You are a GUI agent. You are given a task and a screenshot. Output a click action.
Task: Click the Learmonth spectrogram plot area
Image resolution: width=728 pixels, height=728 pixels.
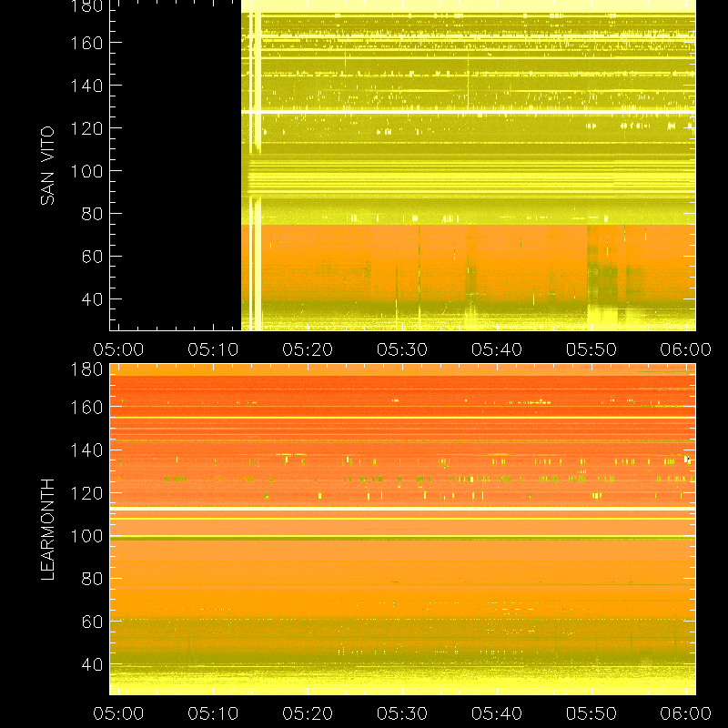click(402, 530)
